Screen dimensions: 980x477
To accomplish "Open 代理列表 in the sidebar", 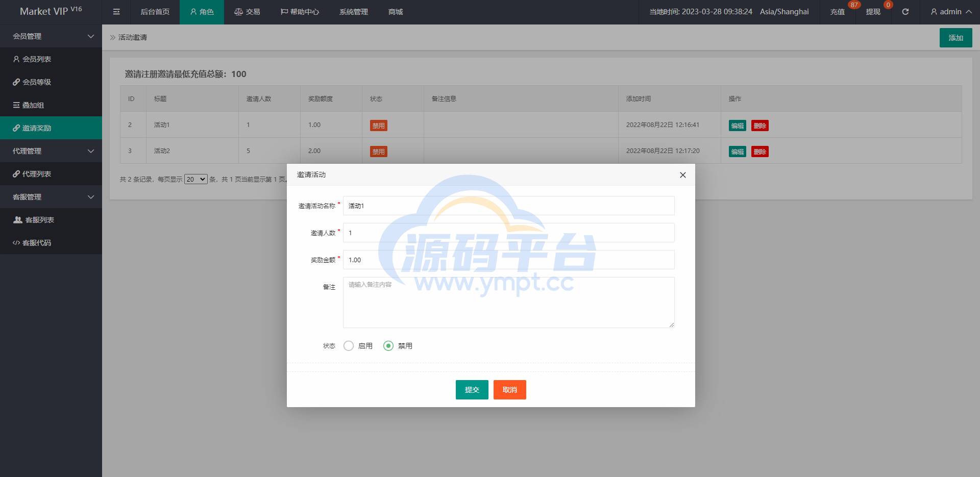I will pos(51,174).
